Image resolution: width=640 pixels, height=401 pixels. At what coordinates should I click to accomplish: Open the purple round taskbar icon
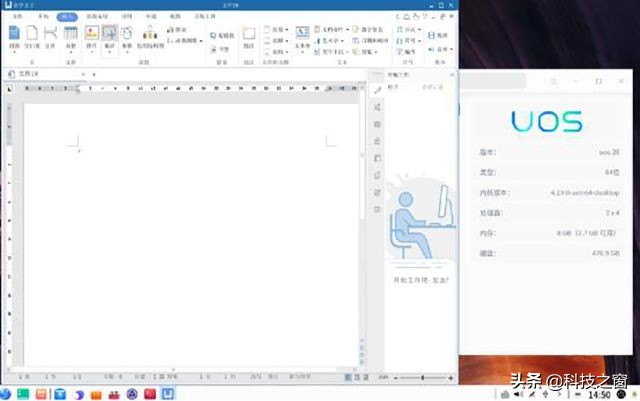coord(131,394)
